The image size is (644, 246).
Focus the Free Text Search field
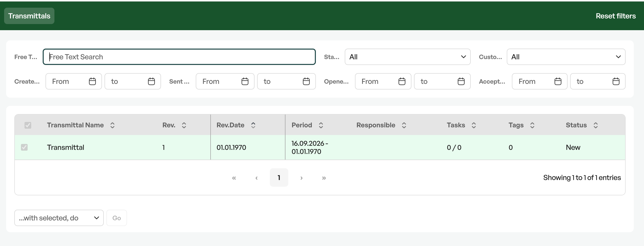coord(179,57)
